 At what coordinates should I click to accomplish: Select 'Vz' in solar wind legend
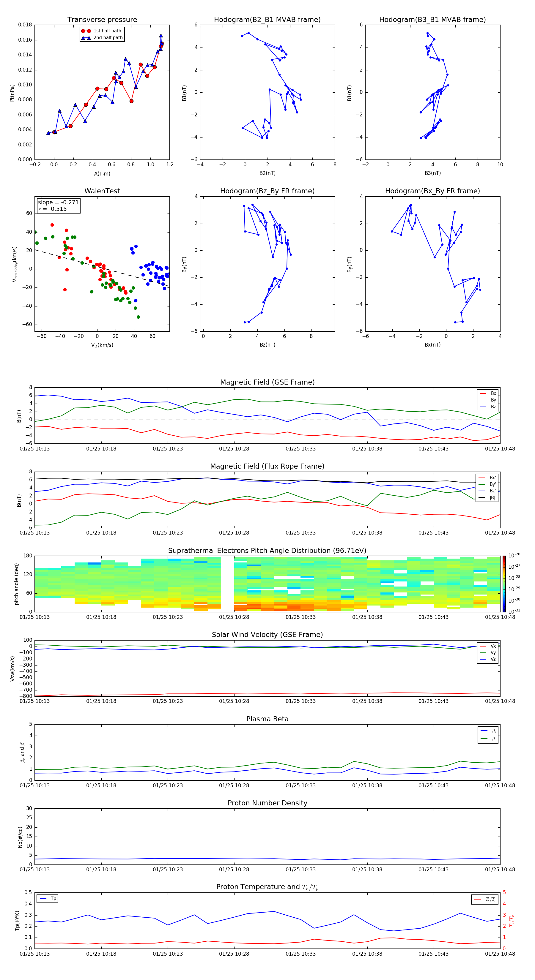[488, 659]
